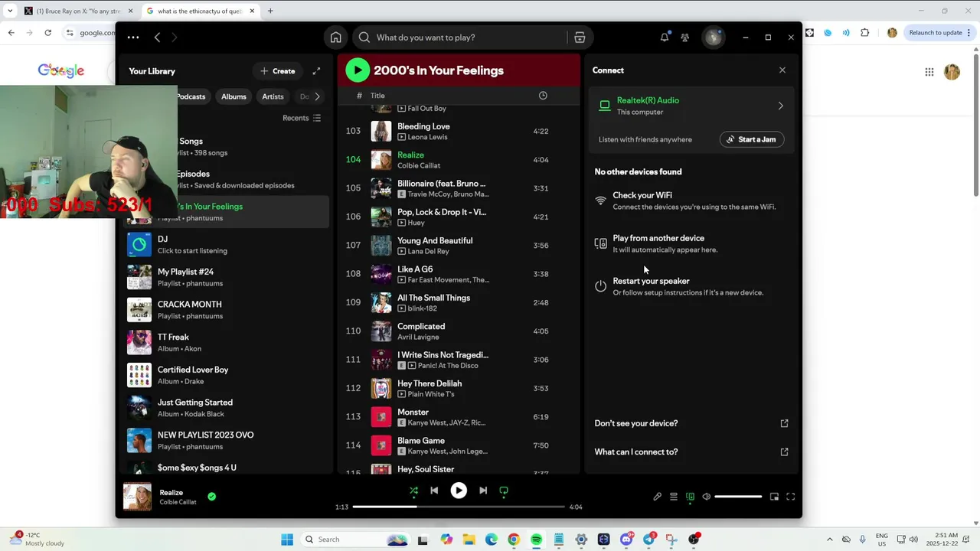This screenshot has height=551, width=980.
Task: Show more library filters with right chevron
Action: 317,96
